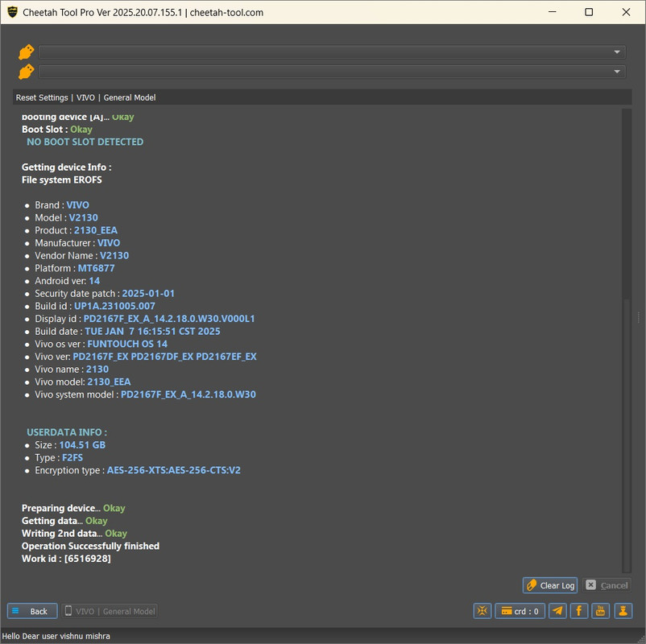Click the security patch date 2025-01-01
646x644 pixels.
point(148,294)
